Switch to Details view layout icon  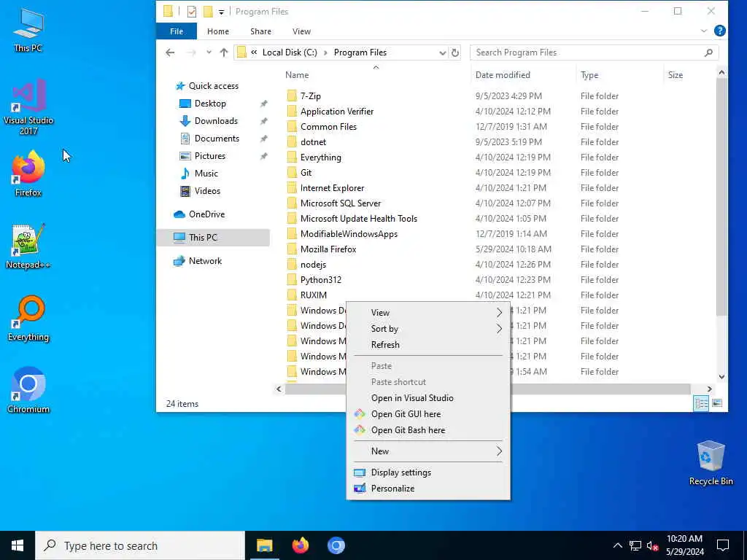pos(701,403)
